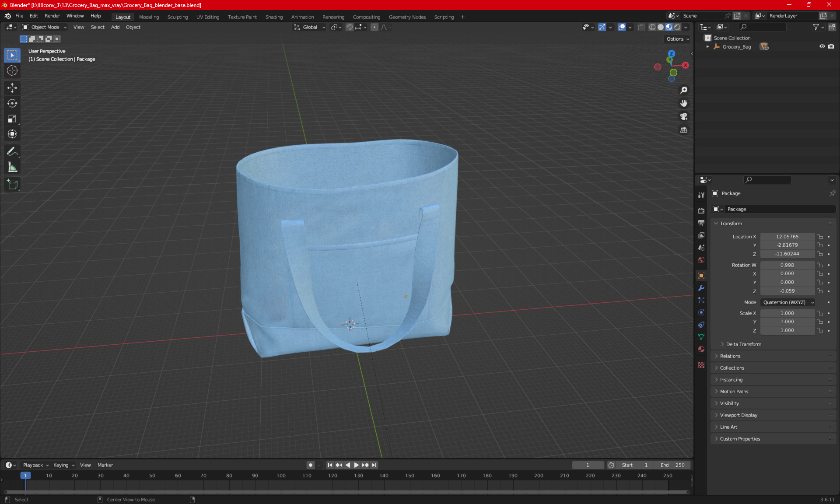The width and height of the screenshot is (840, 504).
Task: Select the Add Cube tool
Action: 12,185
